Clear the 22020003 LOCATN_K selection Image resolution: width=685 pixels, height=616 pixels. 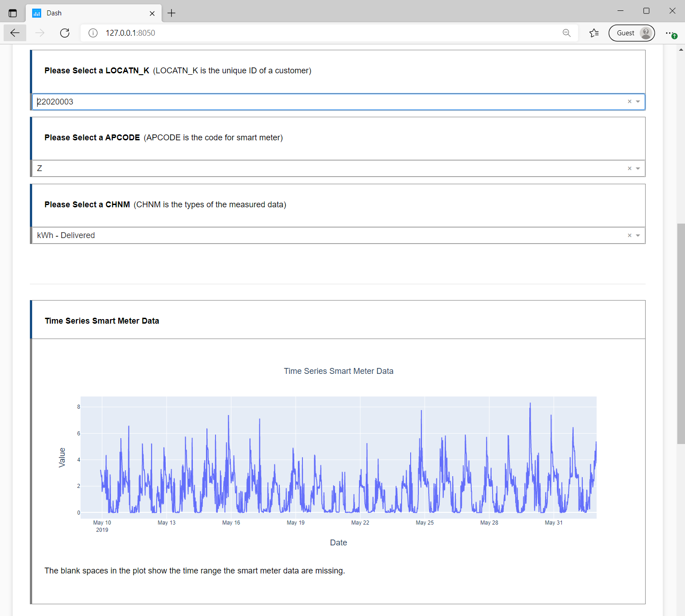(629, 101)
